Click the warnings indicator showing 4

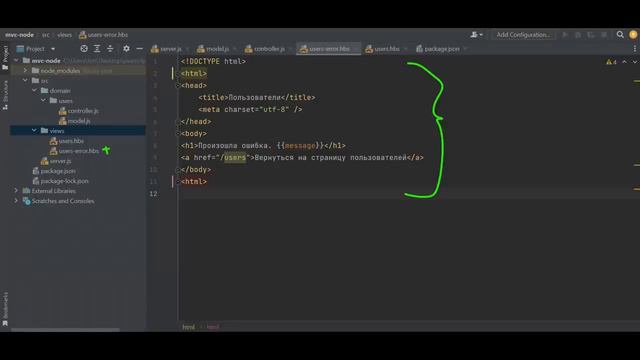(611, 62)
